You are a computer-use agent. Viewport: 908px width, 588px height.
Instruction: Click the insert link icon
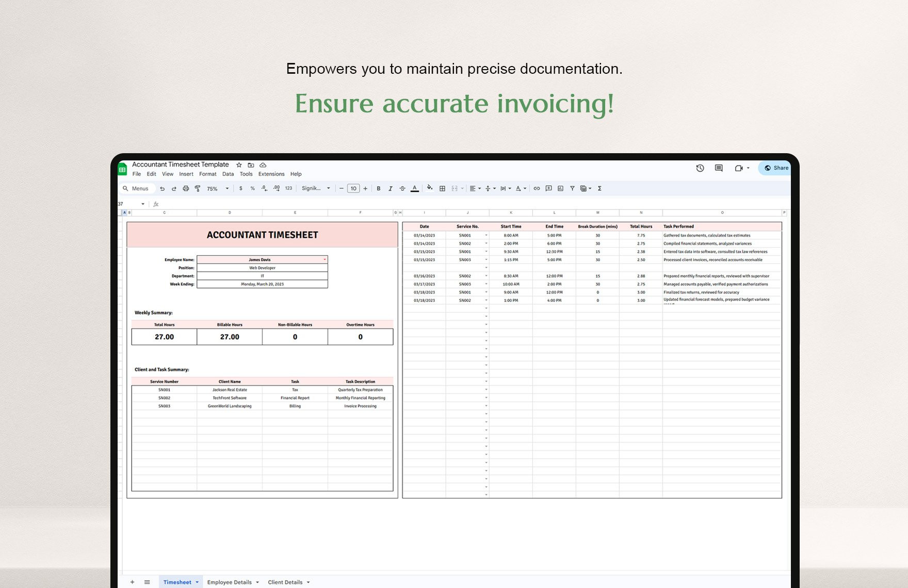point(537,189)
